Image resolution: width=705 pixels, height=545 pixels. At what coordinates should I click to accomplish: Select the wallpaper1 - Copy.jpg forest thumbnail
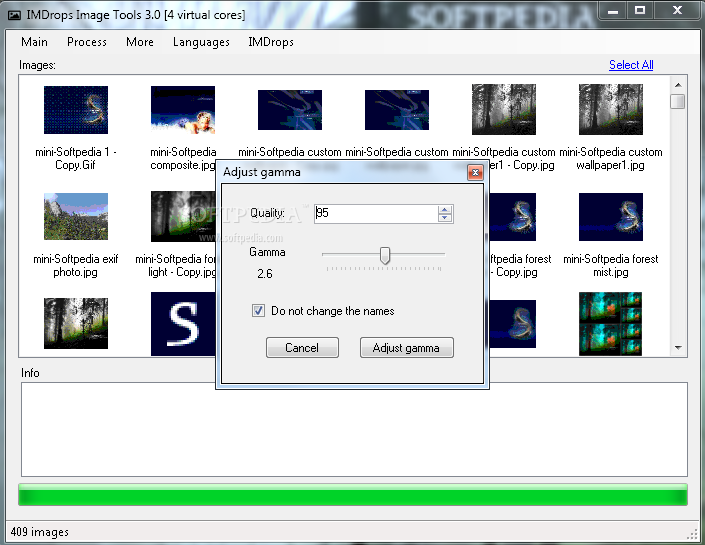click(504, 109)
